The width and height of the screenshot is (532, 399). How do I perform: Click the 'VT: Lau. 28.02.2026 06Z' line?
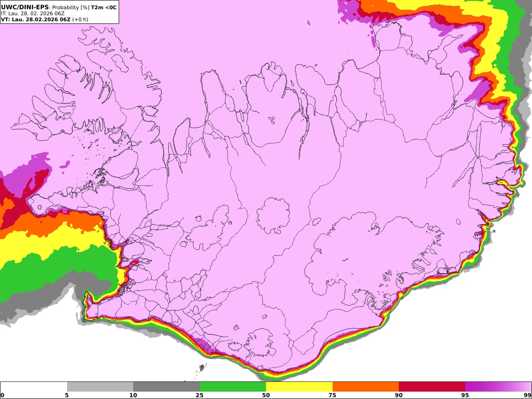tap(36, 19)
